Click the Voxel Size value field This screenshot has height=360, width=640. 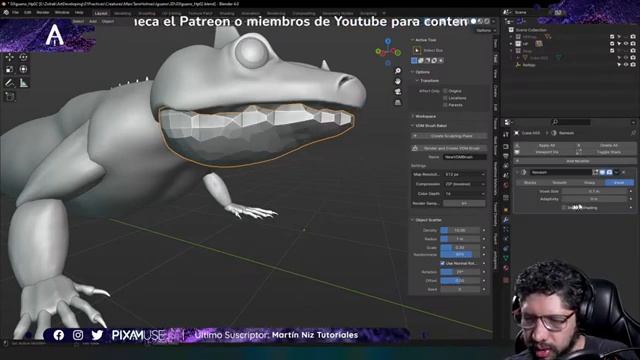[594, 191]
